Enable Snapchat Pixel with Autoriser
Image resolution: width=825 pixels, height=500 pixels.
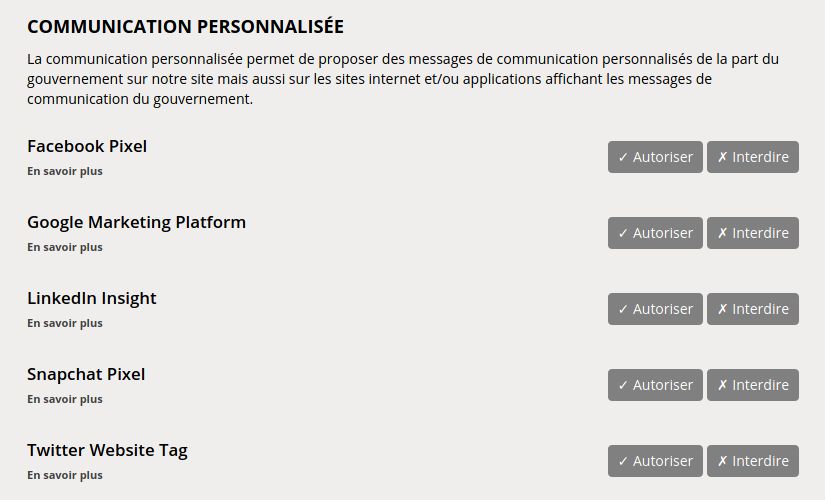point(655,385)
